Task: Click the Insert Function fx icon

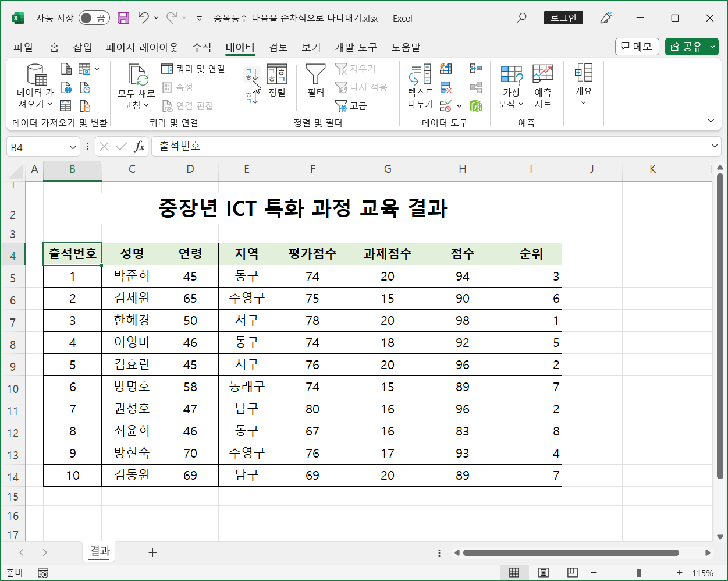Action: click(x=139, y=147)
